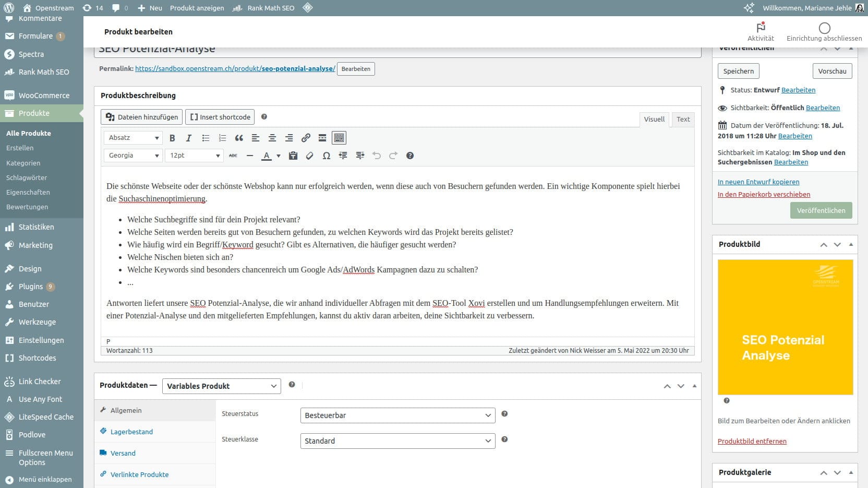Image resolution: width=868 pixels, height=488 pixels.
Task: Toggle the extended toolbar row
Action: click(x=339, y=138)
